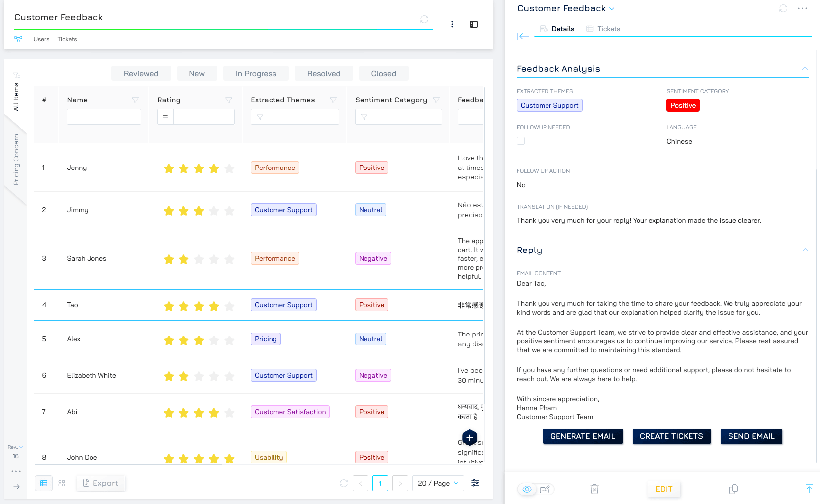Open vertical three-dot menu in header
820x504 pixels.
(x=452, y=24)
